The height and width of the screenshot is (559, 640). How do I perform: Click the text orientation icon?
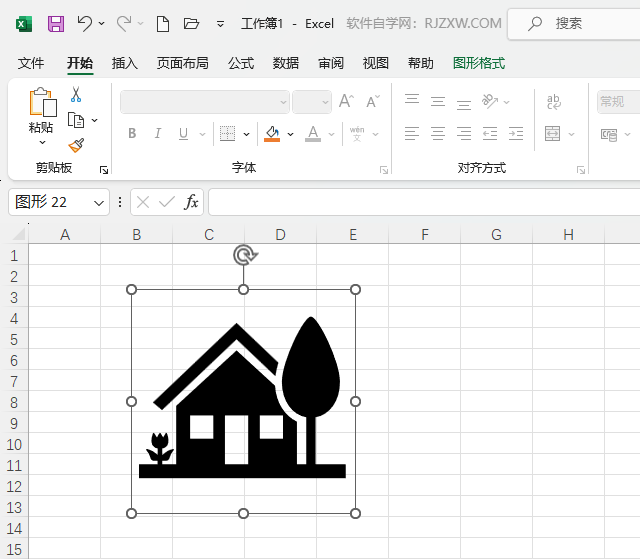[490, 101]
